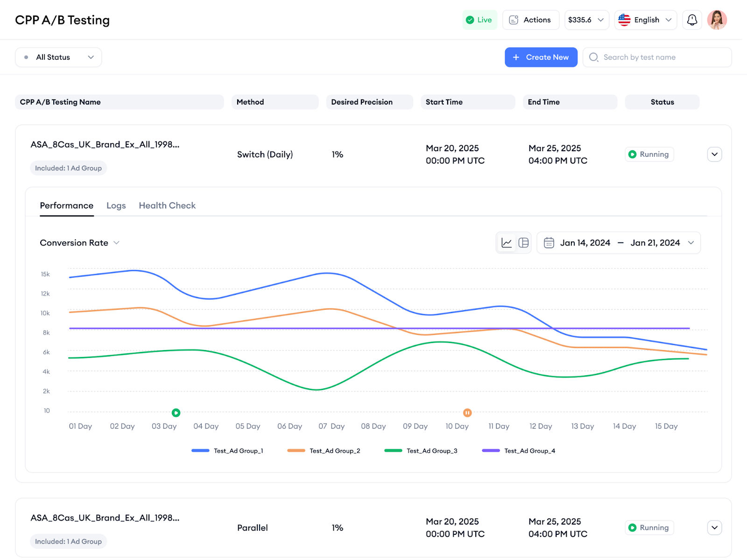Viewport: 747px width, 560px height.
Task: Click the notification bell icon
Action: pyautogui.click(x=692, y=20)
